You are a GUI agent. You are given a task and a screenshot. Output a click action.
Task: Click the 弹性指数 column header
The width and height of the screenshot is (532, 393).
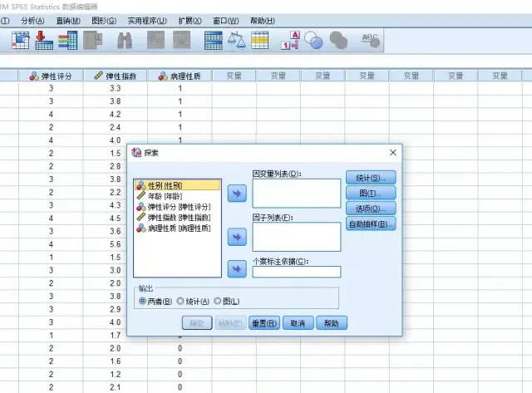(x=116, y=76)
